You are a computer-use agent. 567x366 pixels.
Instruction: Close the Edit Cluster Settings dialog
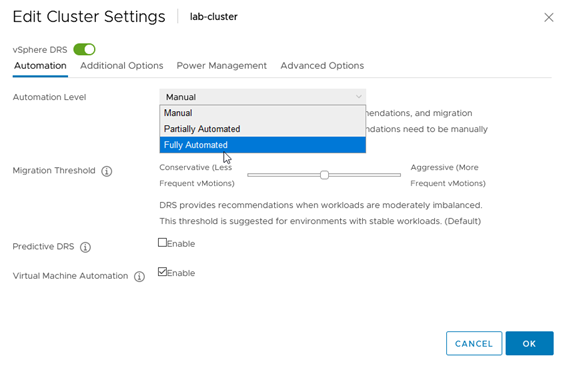click(549, 17)
